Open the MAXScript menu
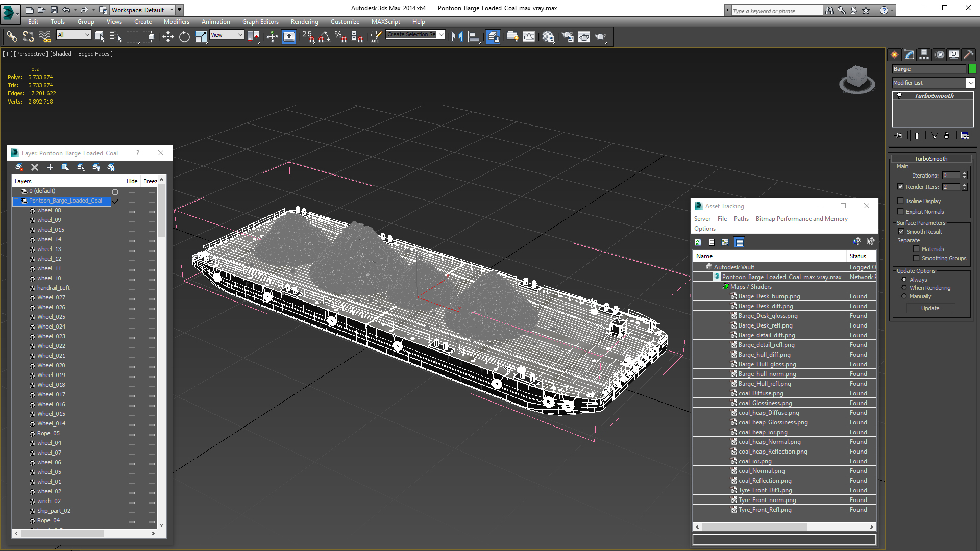980x551 pixels. click(385, 22)
